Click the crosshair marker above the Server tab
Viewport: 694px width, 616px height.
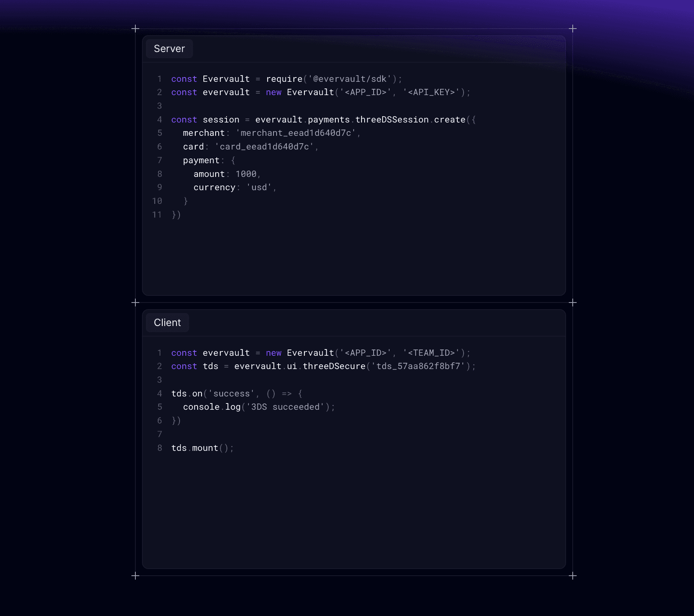(x=135, y=29)
